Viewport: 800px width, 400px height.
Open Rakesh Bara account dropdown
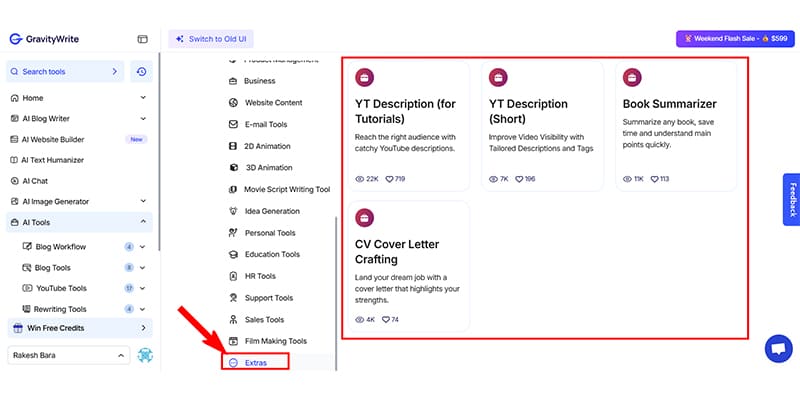69,355
